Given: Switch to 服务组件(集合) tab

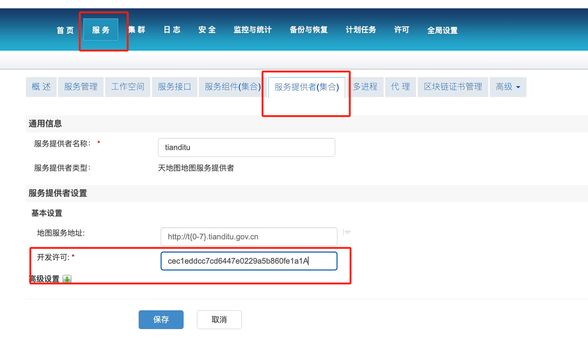Looking at the screenshot, I should 233,87.
